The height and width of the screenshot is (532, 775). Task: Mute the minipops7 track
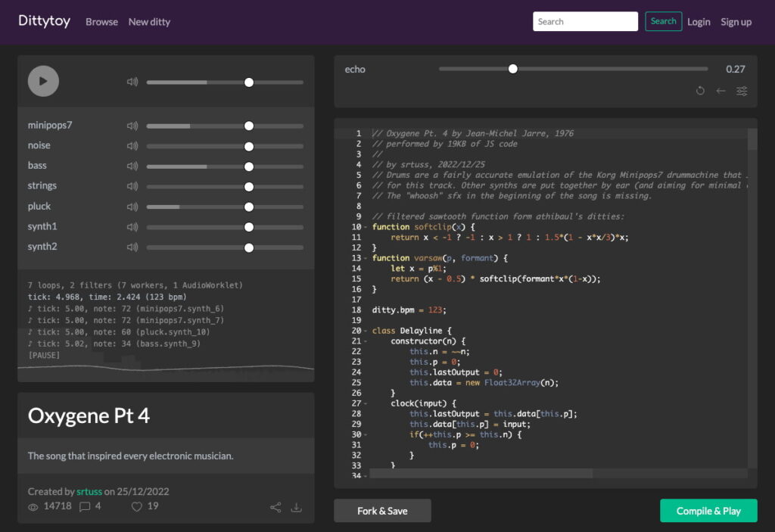coord(132,126)
